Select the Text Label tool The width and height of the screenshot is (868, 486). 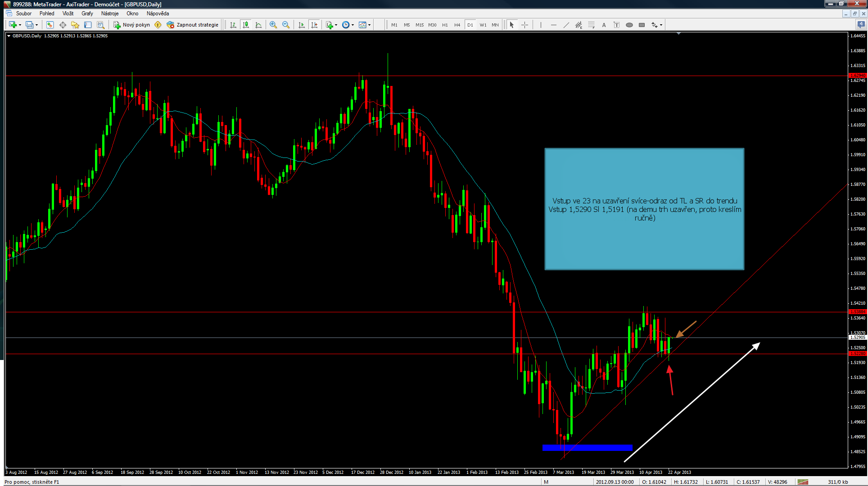(x=616, y=25)
